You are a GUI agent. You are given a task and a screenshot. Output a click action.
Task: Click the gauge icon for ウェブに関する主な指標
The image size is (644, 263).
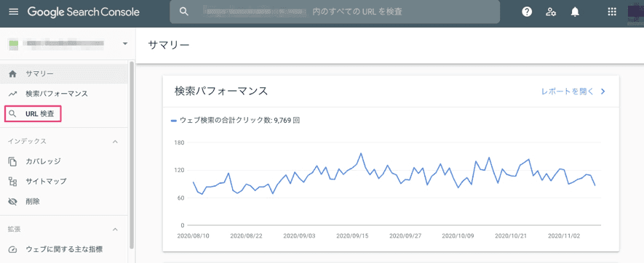click(12, 249)
